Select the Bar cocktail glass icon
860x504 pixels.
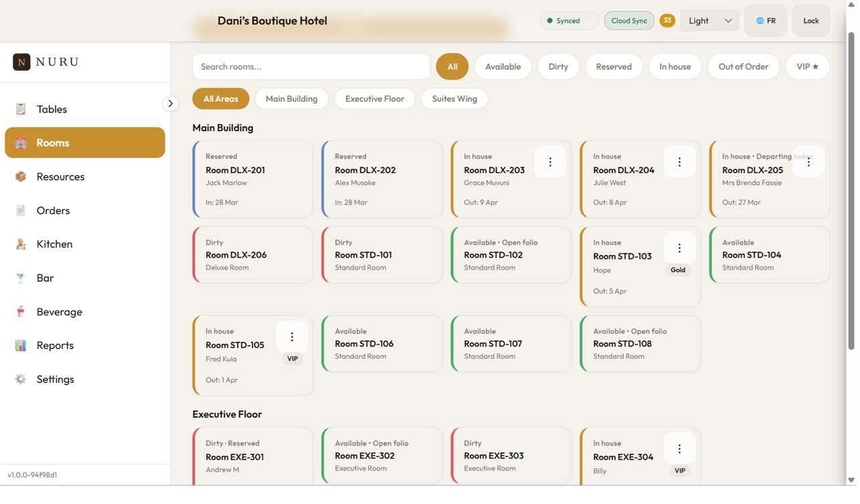point(21,278)
